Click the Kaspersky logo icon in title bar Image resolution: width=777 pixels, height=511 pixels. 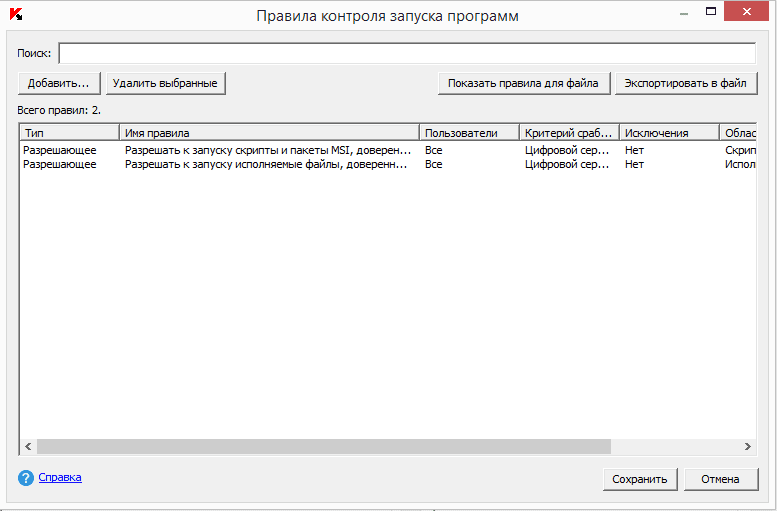tap(16, 15)
